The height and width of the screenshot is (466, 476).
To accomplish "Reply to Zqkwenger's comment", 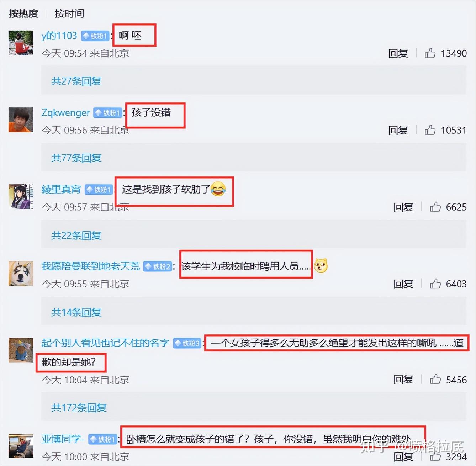I will tap(398, 130).
